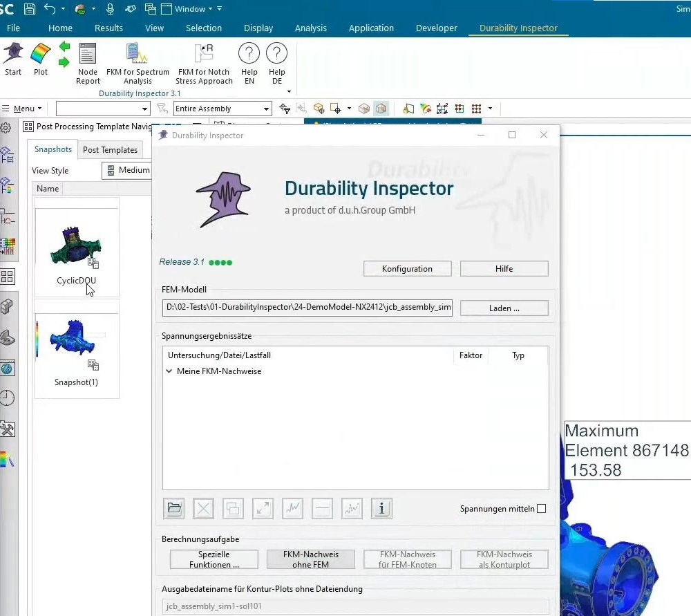Open the File menu
The width and height of the screenshot is (691, 616).
coord(13,28)
